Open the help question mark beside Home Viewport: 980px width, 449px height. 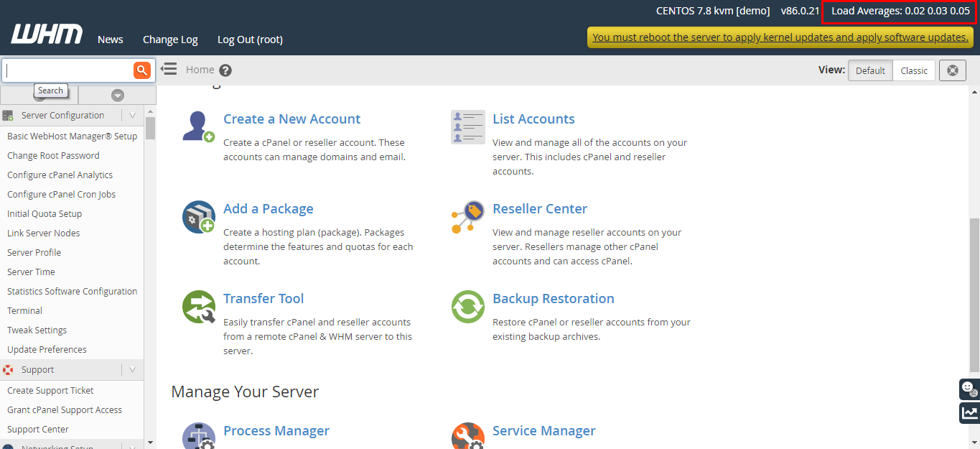[225, 70]
